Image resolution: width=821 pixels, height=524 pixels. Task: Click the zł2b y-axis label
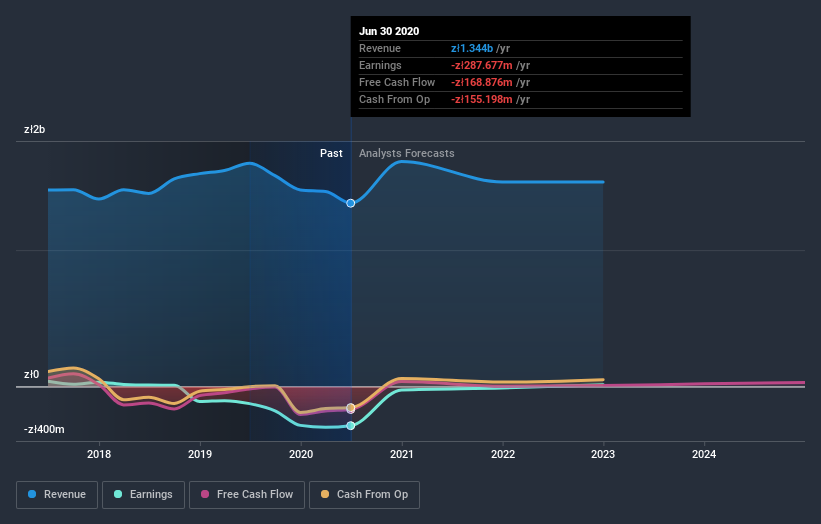[35, 129]
